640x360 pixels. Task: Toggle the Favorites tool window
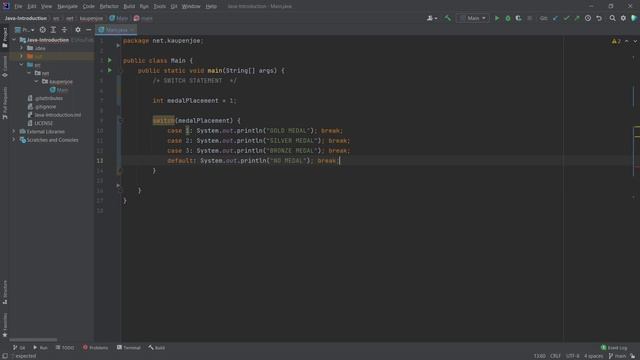(4, 325)
